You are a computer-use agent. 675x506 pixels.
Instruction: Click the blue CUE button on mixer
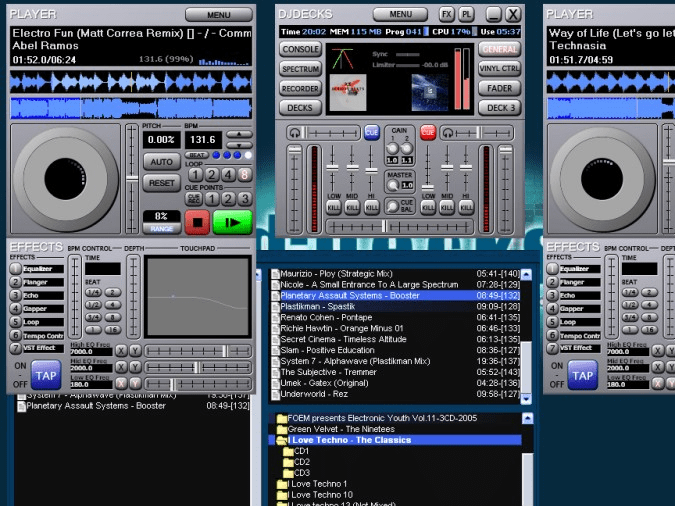[x=372, y=132]
